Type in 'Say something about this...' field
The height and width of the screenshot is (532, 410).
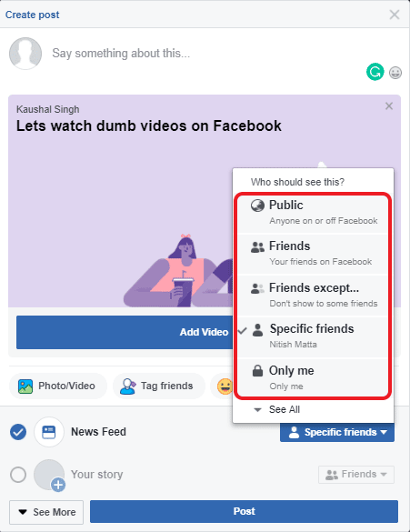121,54
